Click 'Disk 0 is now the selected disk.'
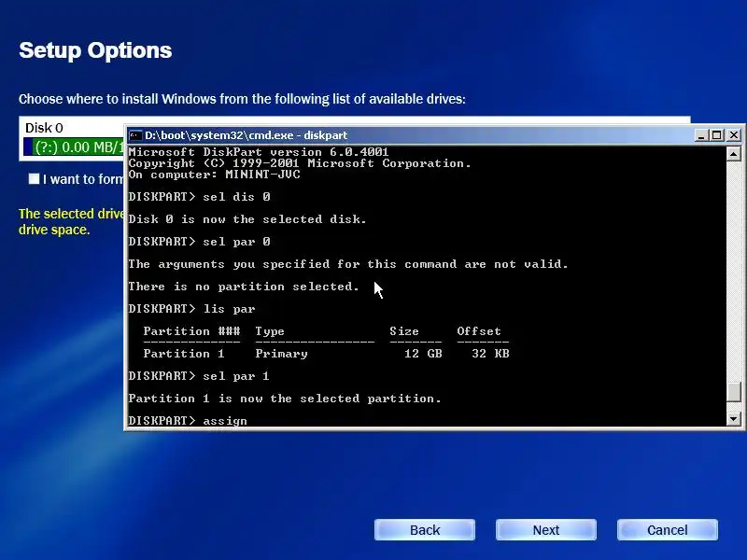Screen dimensions: 747x560 click(x=247, y=219)
